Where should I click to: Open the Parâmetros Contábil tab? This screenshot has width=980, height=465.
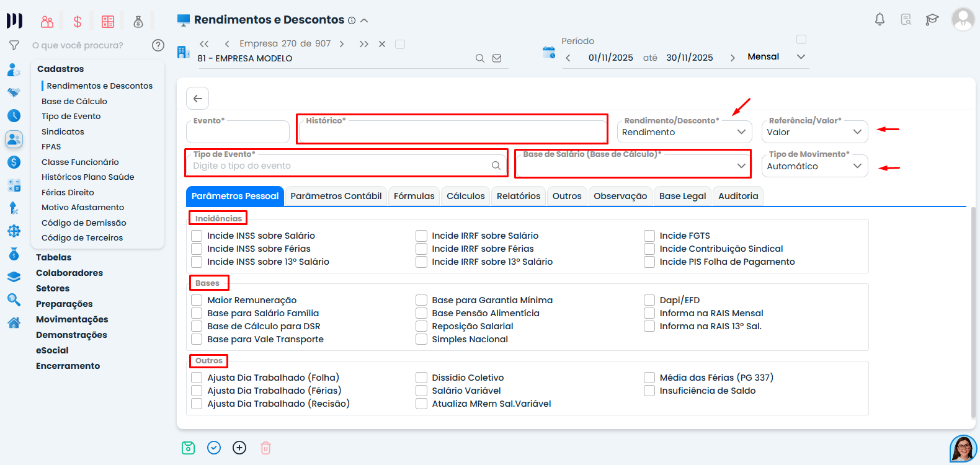coord(336,196)
